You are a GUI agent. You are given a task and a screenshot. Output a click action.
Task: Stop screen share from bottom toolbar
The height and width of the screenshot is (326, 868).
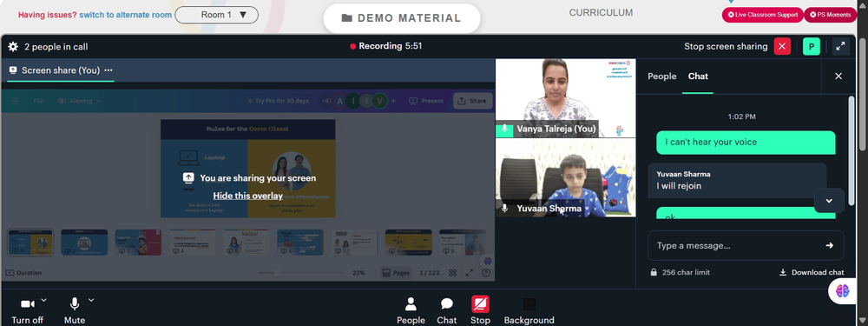coord(480,310)
